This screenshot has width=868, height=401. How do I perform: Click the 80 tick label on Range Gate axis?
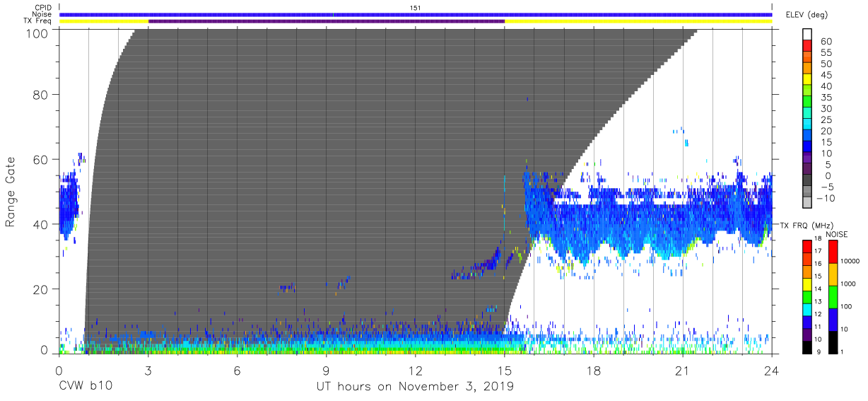click(x=41, y=94)
